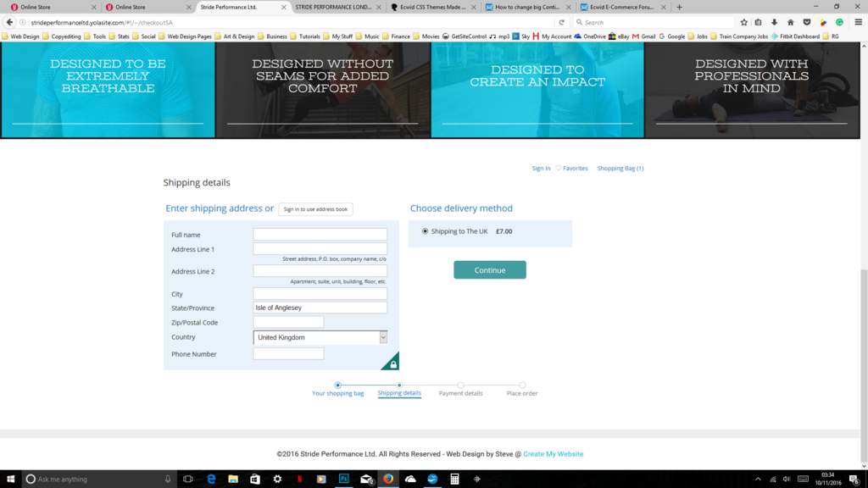Open the Windows Start menu
868x488 pixels.
click(10, 479)
